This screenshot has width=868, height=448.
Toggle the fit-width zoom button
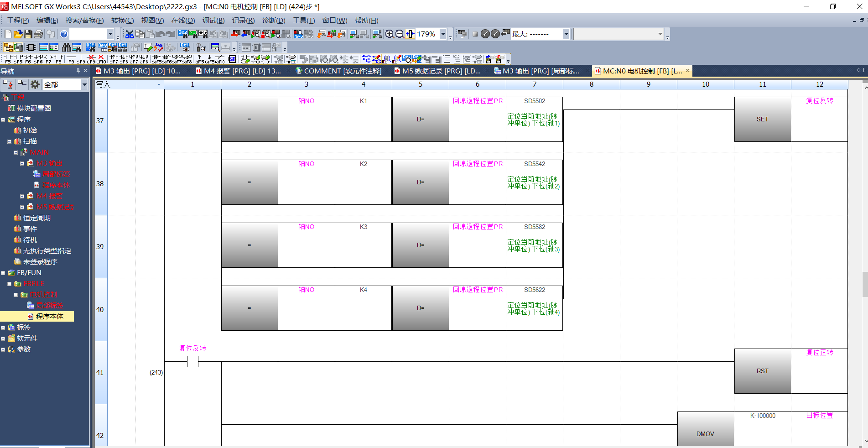(410, 34)
